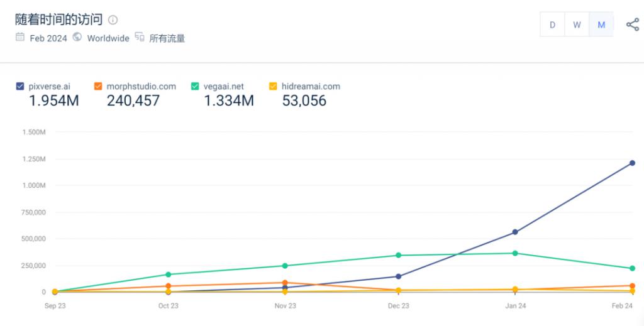Screen dimensions: 644x326
Task: Click morphstudio.com Nov 23 orange data point
Action: tap(285, 283)
